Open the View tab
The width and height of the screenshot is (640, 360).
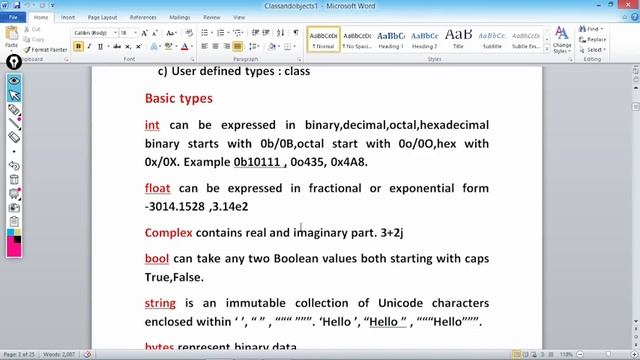239,18
